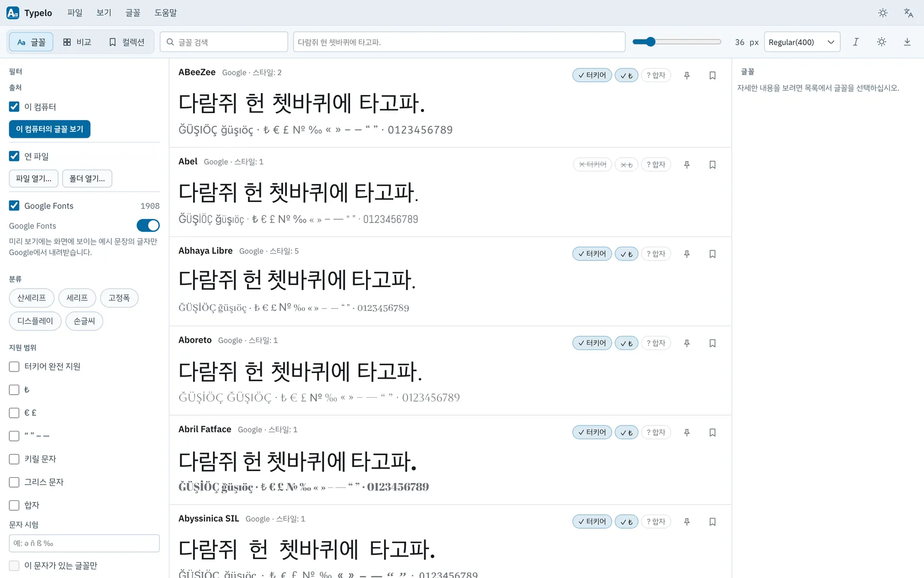This screenshot has width=924, height=578.
Task: Bookmark the ABeeZee font
Action: click(713, 76)
